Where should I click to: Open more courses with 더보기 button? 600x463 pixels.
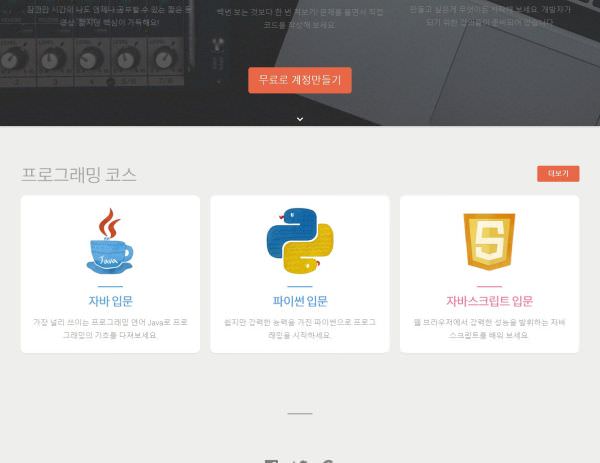click(x=557, y=174)
